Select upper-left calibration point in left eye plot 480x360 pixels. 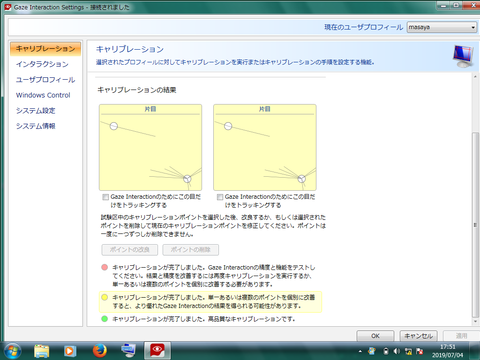[114, 126]
